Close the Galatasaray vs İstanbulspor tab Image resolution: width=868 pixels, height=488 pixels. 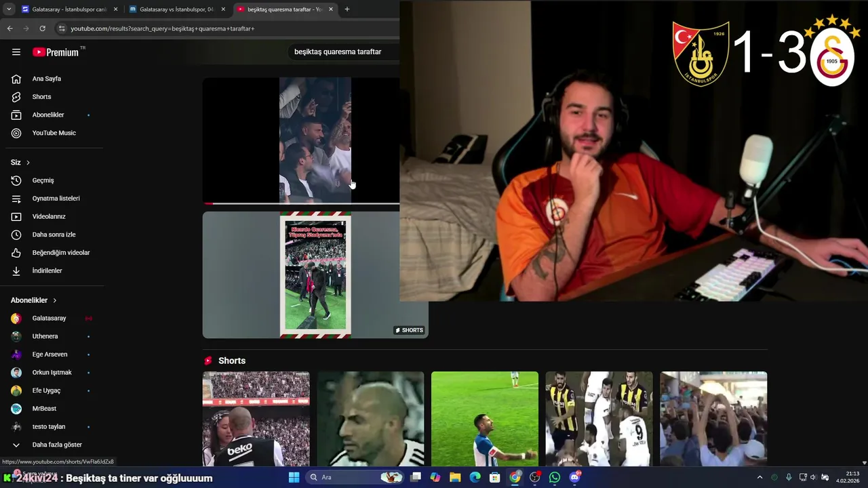pyautogui.click(x=223, y=9)
